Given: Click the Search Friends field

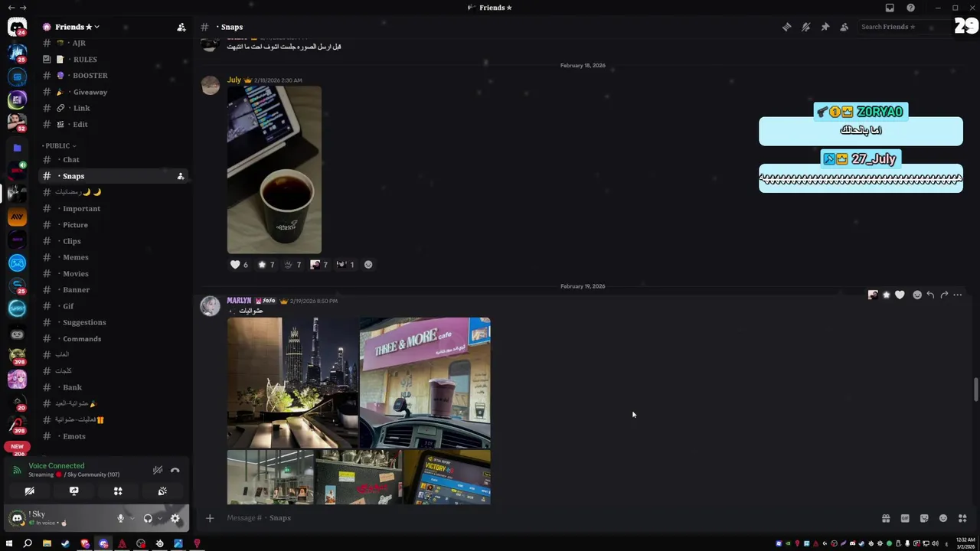Looking at the screenshot, I should pyautogui.click(x=903, y=27).
